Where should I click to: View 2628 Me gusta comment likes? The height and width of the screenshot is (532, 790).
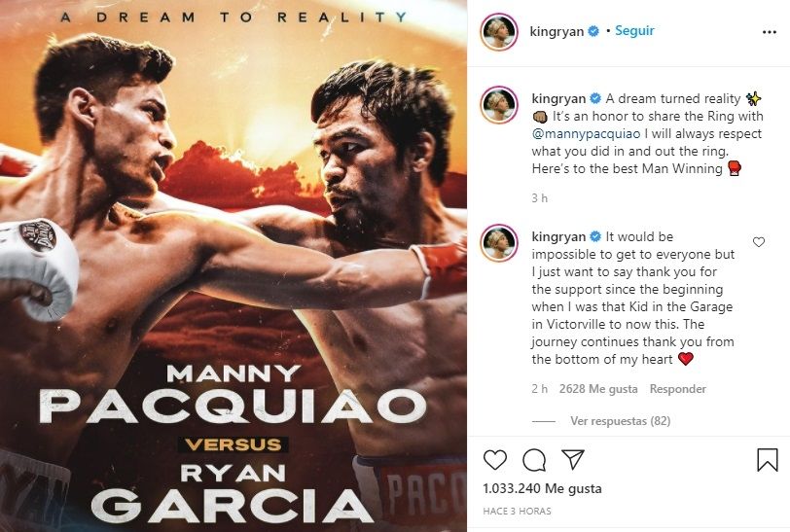point(598,389)
